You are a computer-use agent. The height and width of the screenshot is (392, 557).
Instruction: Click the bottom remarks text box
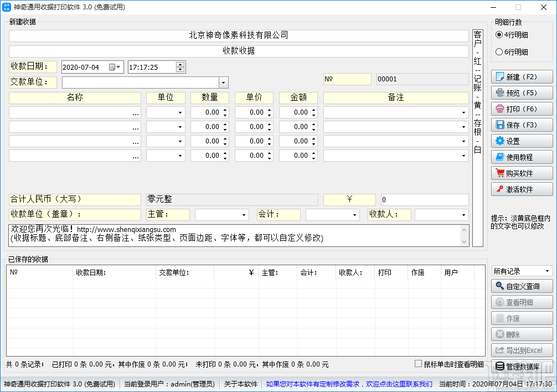[239, 235]
